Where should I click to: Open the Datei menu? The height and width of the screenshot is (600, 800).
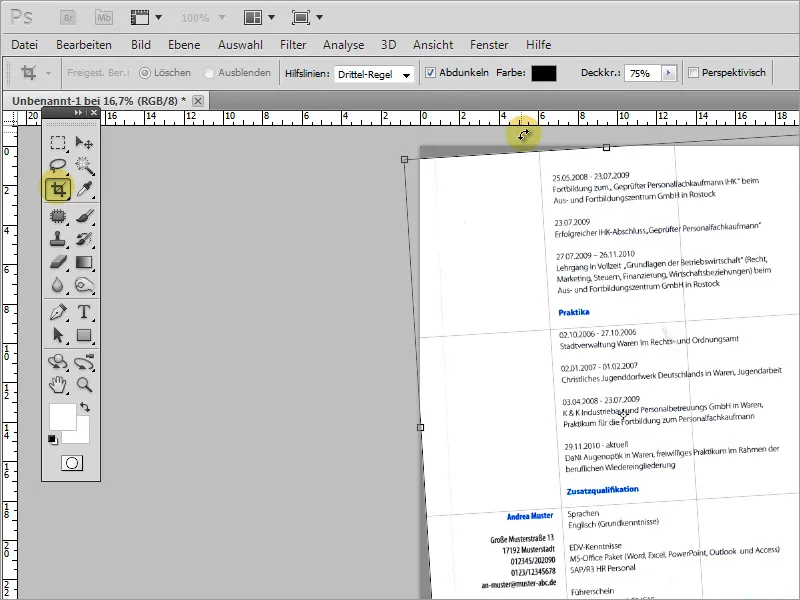[x=24, y=45]
